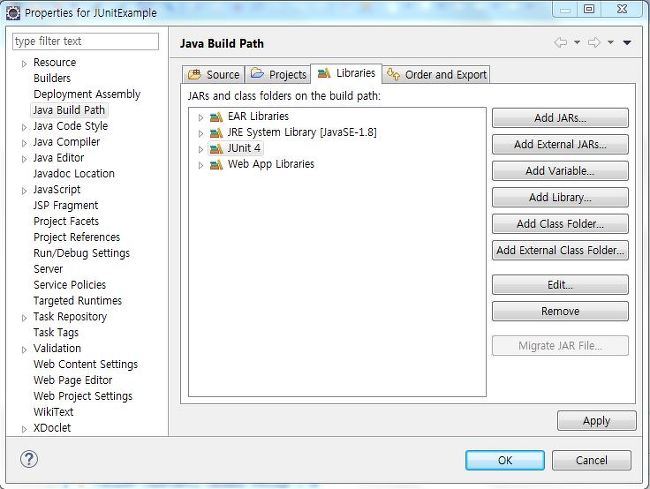Switch to the Source tab
This screenshot has width=650, height=489.
pyautogui.click(x=213, y=75)
